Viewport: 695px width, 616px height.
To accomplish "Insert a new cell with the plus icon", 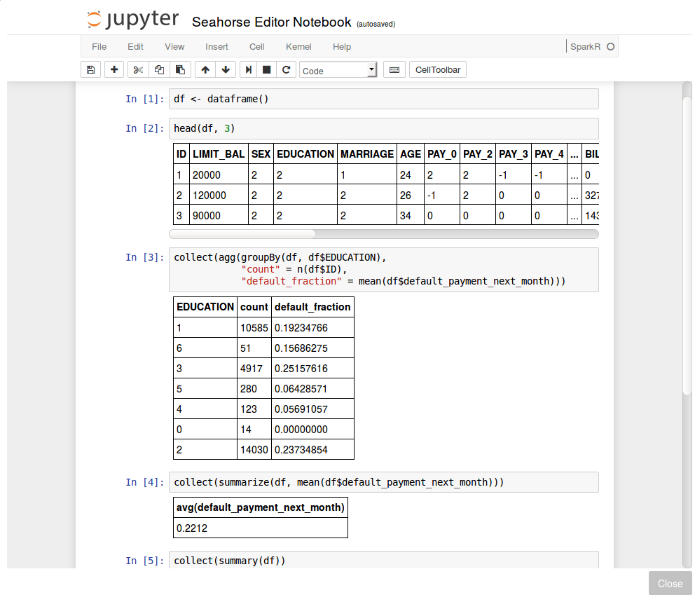I will [114, 70].
